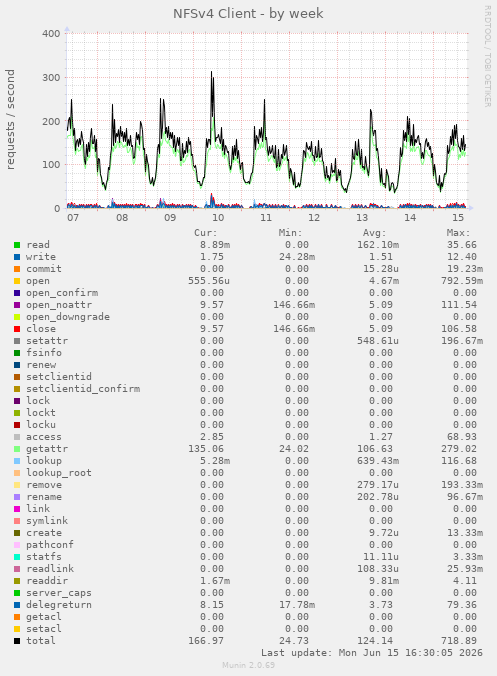Viewport: 497px width, 676px height.
Task: Click the graph title NFSv4 Client - by week
Action: (x=248, y=14)
